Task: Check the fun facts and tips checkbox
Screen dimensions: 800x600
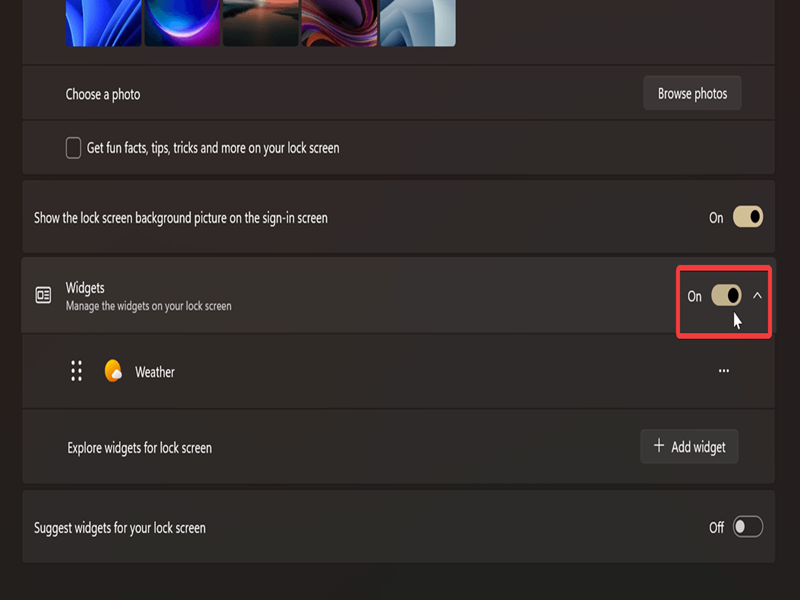Action: tap(73, 148)
